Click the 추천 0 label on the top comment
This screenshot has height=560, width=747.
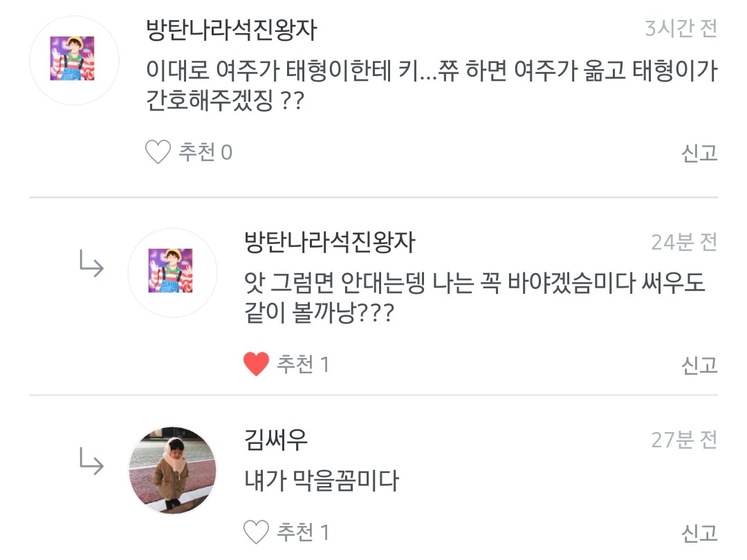coord(205,152)
